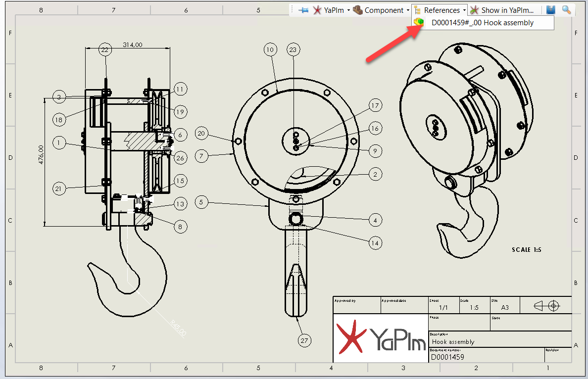The height and width of the screenshot is (379, 588).
Task: Select the D0001459#_.00 Hook assembly menu entry
Action: (482, 22)
